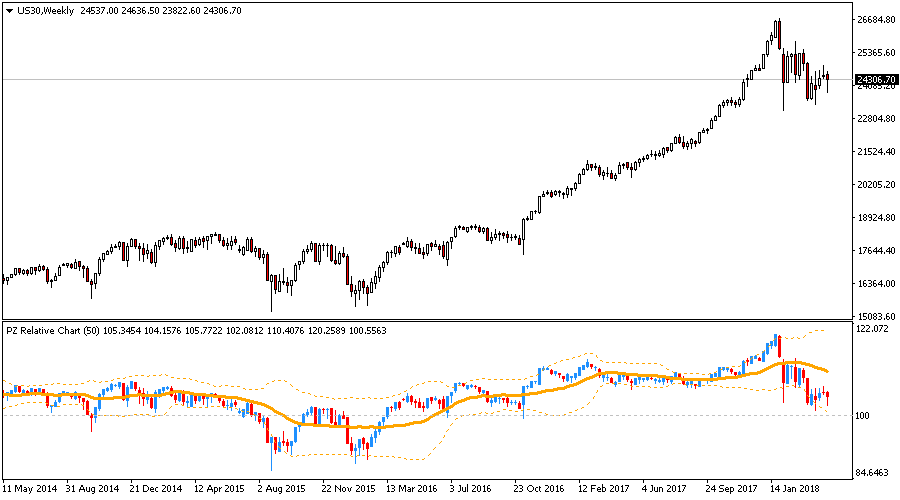The image size is (900, 500).
Task: Click the 11 May 2014 date label
Action: point(32,490)
